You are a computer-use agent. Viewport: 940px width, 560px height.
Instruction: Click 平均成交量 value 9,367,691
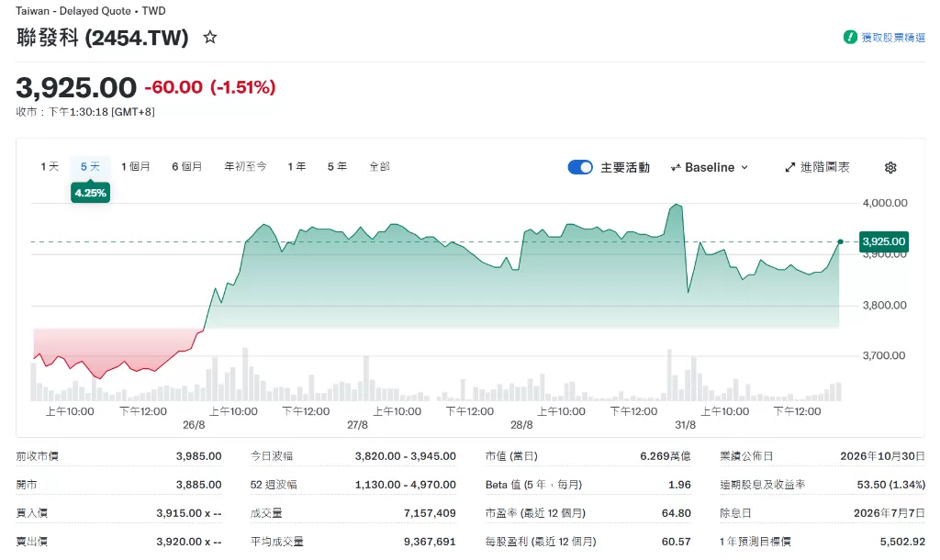[x=430, y=542]
